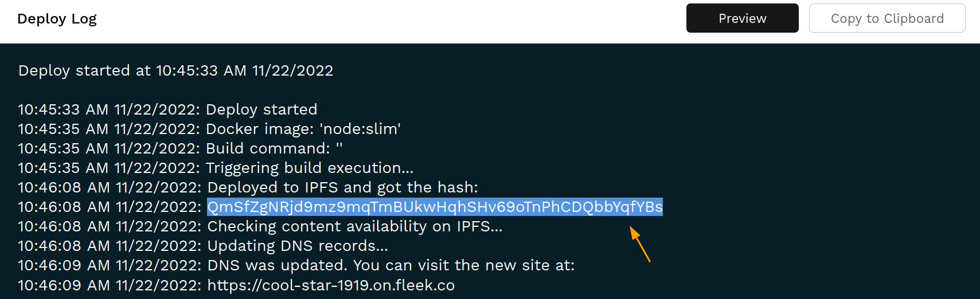Click the 10:45:33 'Deploy started' log entry

tap(167, 109)
